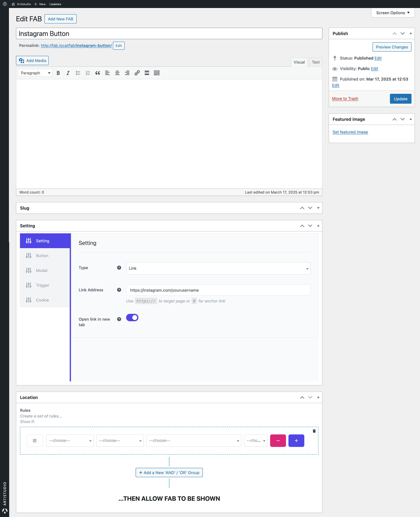Click the Instagram Button title field
Viewport: 420px width, 517px height.
pos(169,34)
